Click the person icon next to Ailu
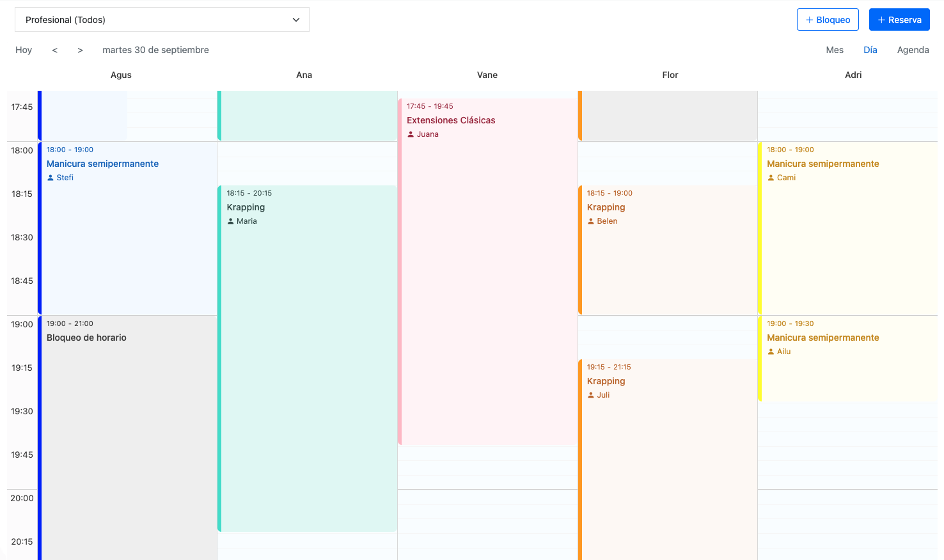Screen dimensions: 944x560 [771, 352]
